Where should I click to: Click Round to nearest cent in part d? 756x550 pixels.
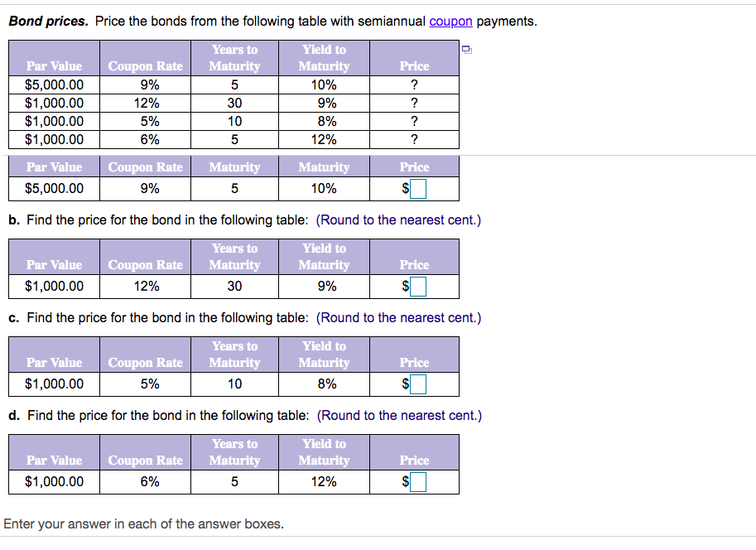click(399, 415)
